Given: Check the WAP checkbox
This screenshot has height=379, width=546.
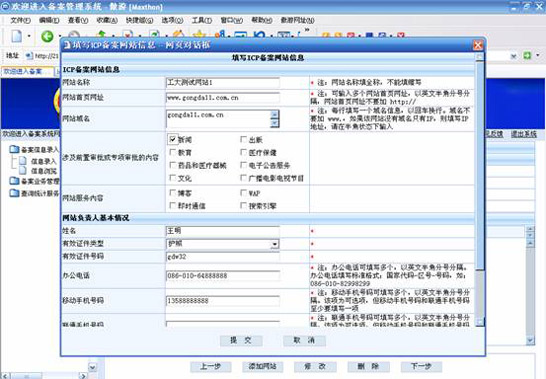Looking at the screenshot, I should [243, 193].
